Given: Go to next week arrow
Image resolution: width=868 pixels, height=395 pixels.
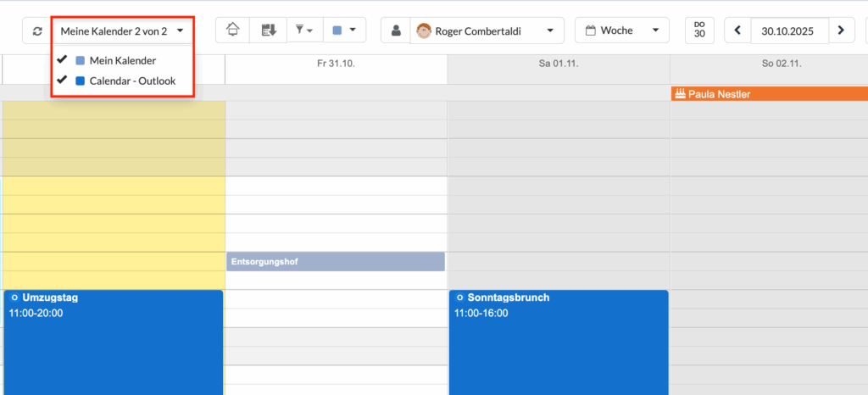Looking at the screenshot, I should click(840, 31).
